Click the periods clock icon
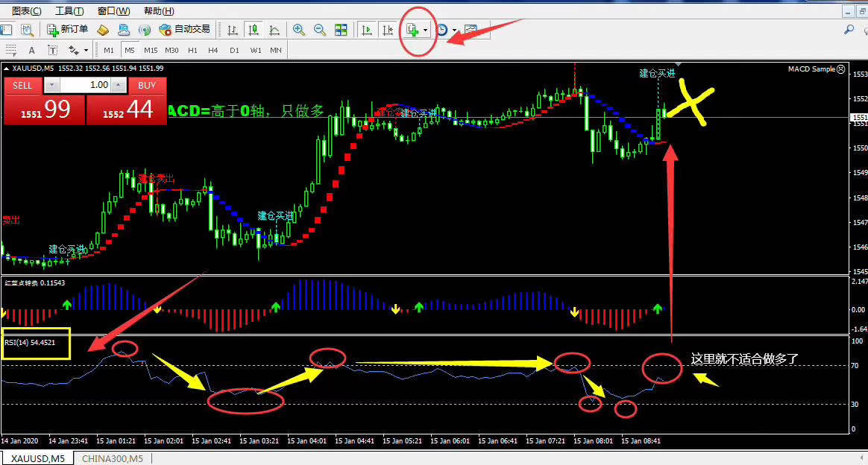 [441, 30]
